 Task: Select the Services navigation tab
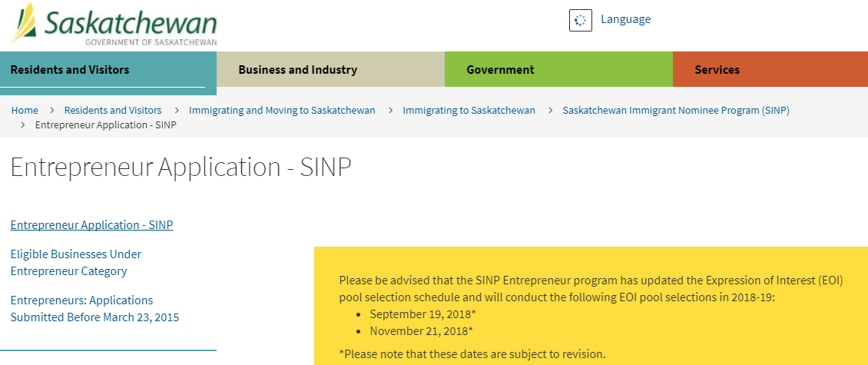click(770, 70)
